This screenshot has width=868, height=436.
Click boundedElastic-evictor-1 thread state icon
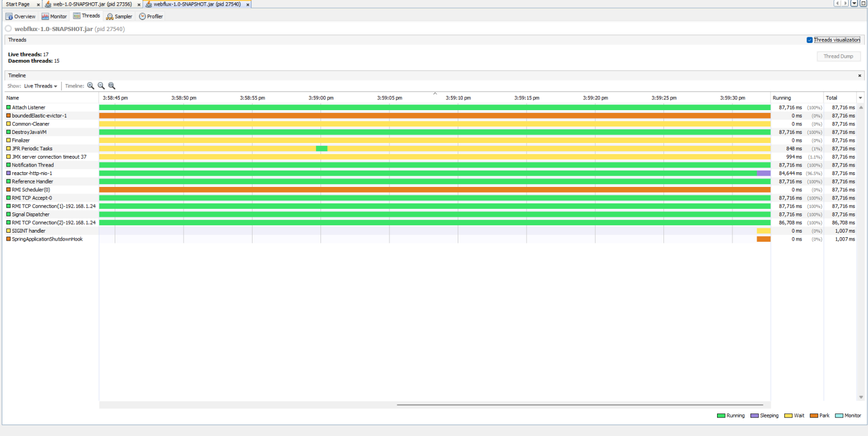pos(8,116)
